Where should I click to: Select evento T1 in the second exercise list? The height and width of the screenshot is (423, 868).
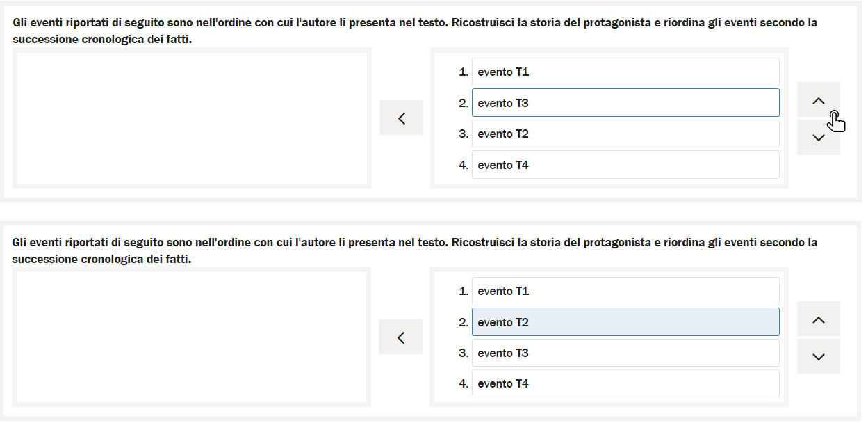coord(625,292)
